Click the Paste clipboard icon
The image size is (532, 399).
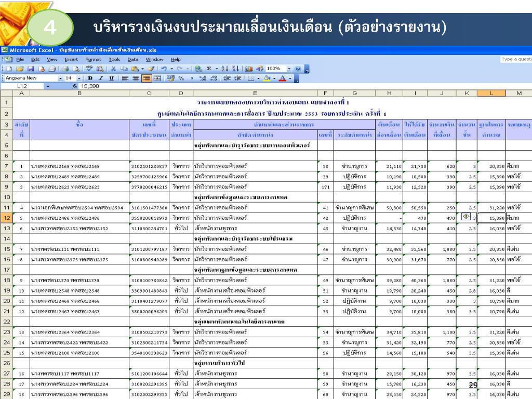click(x=135, y=69)
